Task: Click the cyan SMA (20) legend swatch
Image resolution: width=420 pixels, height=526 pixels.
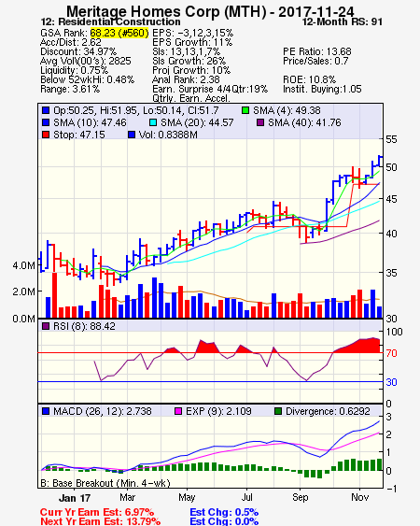Action: 153,122
